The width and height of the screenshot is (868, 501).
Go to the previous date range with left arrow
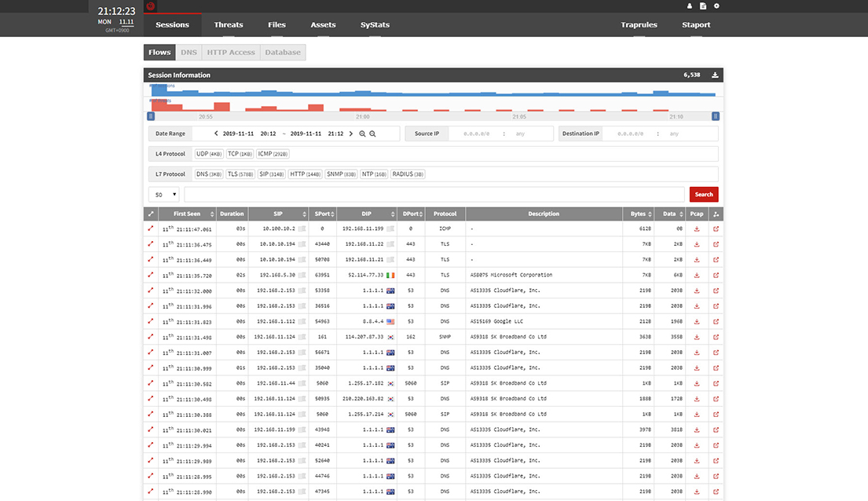[x=216, y=133]
